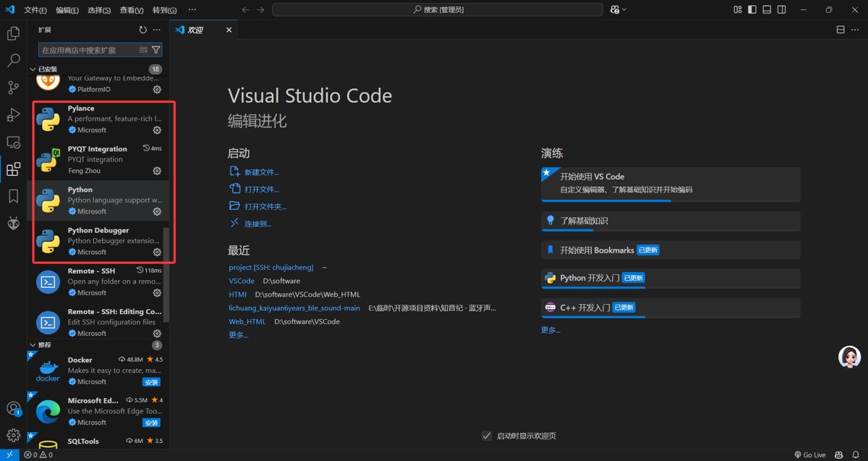The height and width of the screenshot is (461, 868).
Task: Open the Remote Explorer view
Action: (x=13, y=143)
